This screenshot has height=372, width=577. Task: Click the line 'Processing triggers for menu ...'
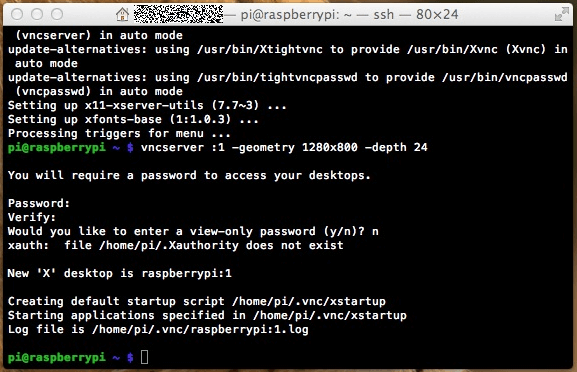click(x=119, y=134)
